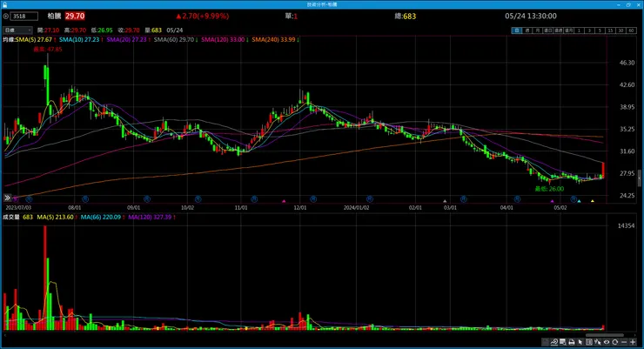
Task: Click the highest price label 47.85
Action: [48, 49]
